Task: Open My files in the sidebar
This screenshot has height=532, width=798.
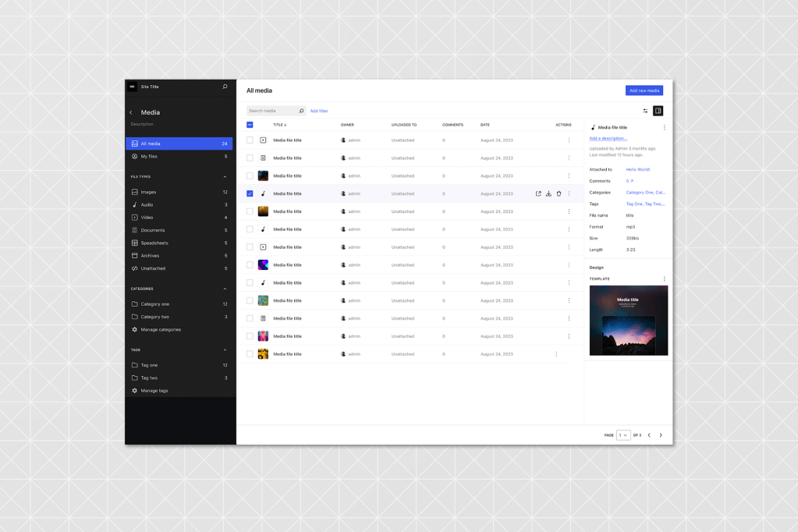Action: 179,156
